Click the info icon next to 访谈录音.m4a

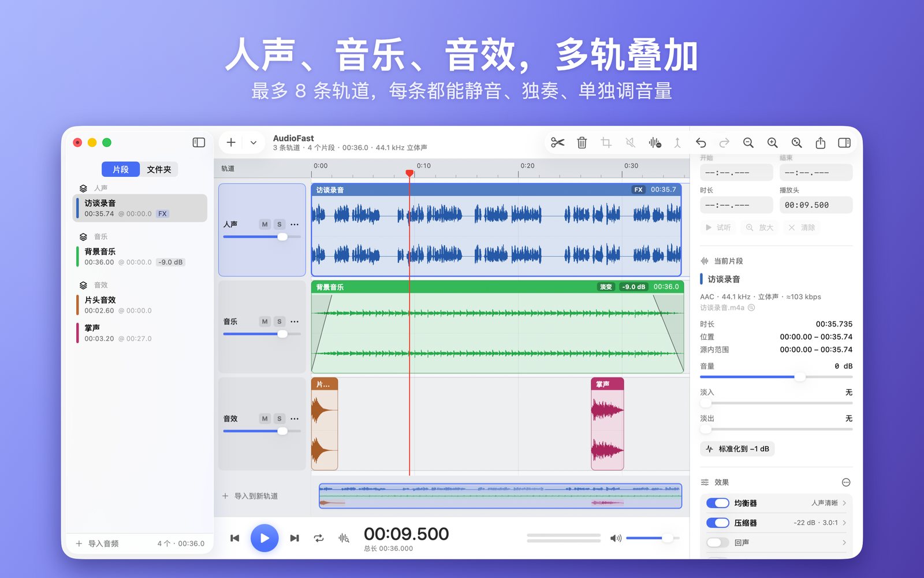[751, 307]
